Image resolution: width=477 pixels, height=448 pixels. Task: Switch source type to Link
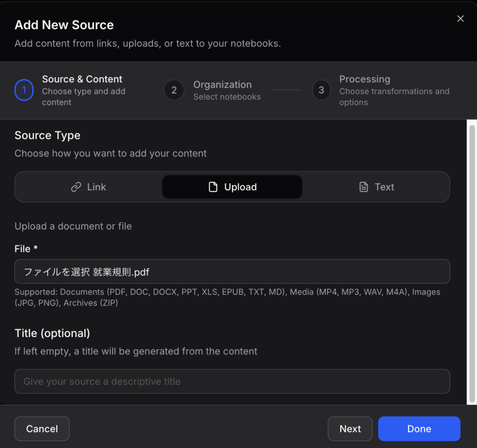point(89,187)
